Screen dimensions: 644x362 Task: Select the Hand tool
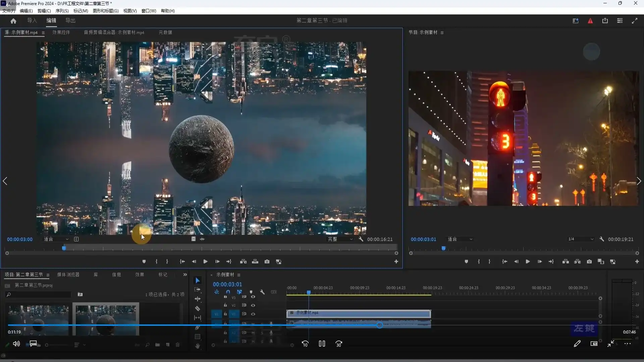coord(198,346)
